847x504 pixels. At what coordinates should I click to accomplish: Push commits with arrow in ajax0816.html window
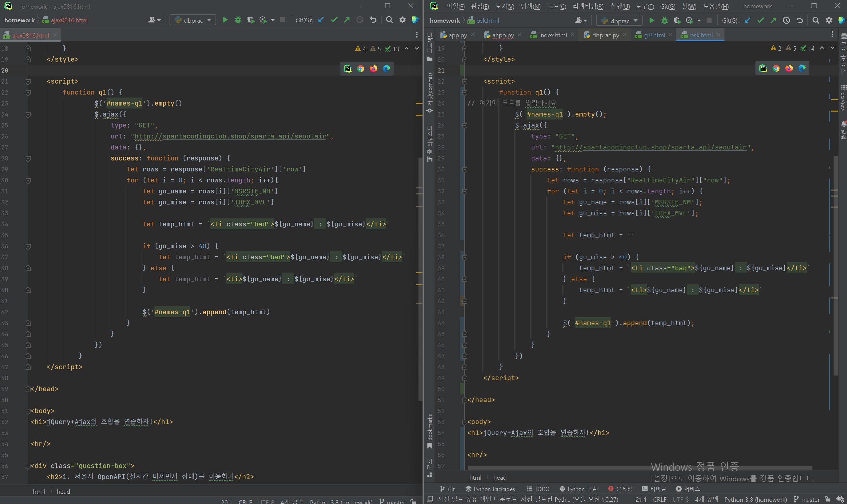pos(347,20)
